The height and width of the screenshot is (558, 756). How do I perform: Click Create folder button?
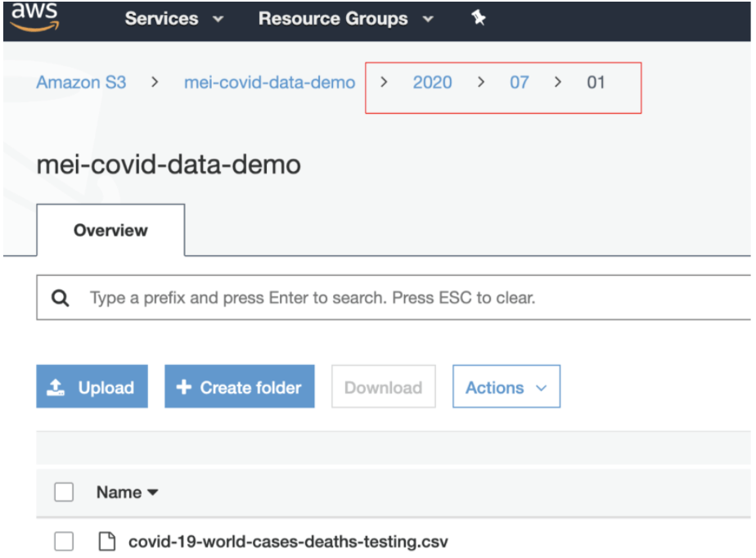[x=240, y=386]
